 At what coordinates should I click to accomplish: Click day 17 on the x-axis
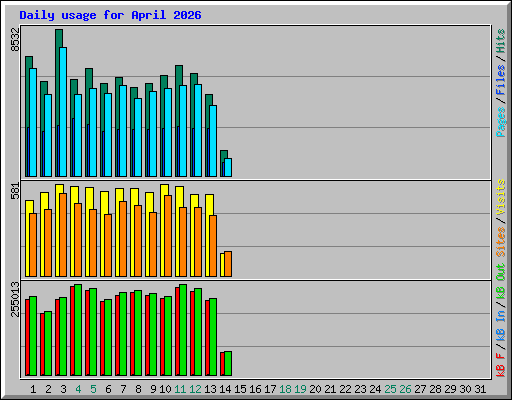click(x=270, y=389)
